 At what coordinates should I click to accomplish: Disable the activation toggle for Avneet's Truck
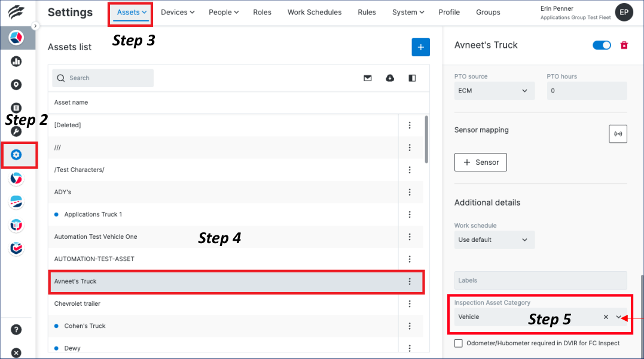tap(602, 45)
